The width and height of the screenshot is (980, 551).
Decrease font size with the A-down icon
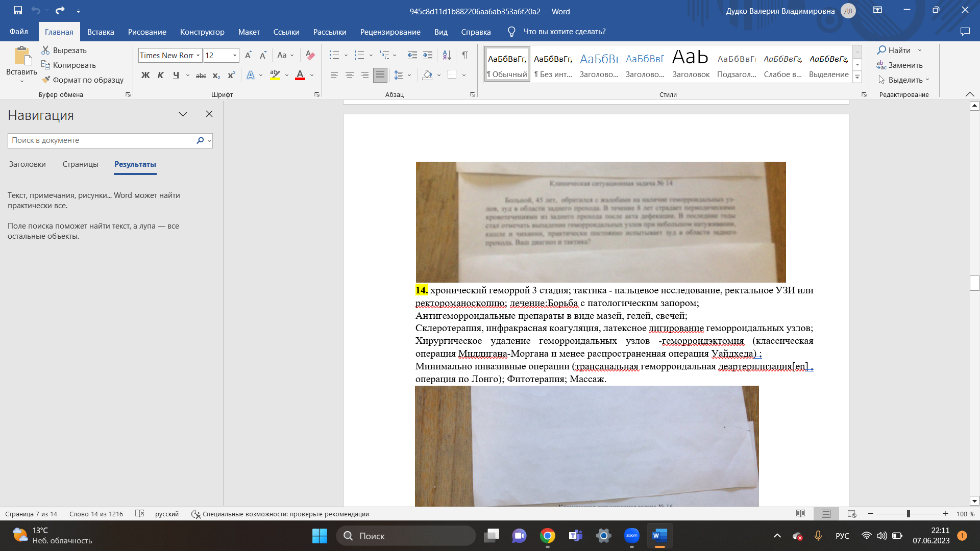click(263, 55)
